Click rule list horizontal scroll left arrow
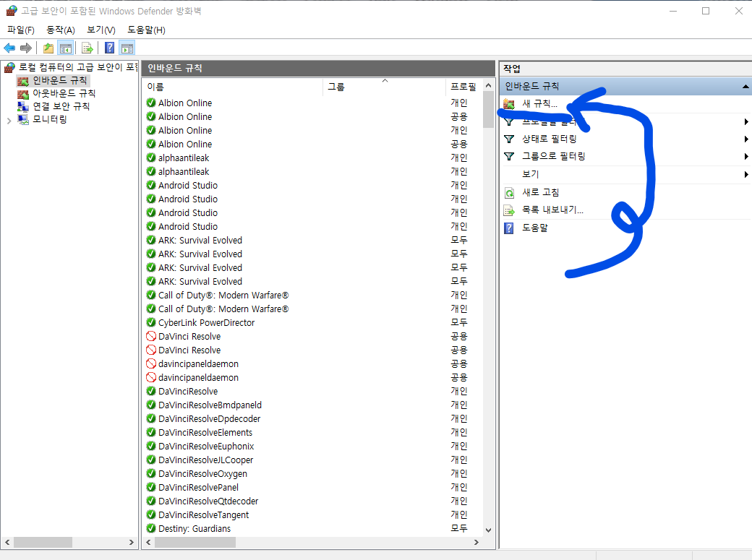 point(149,542)
